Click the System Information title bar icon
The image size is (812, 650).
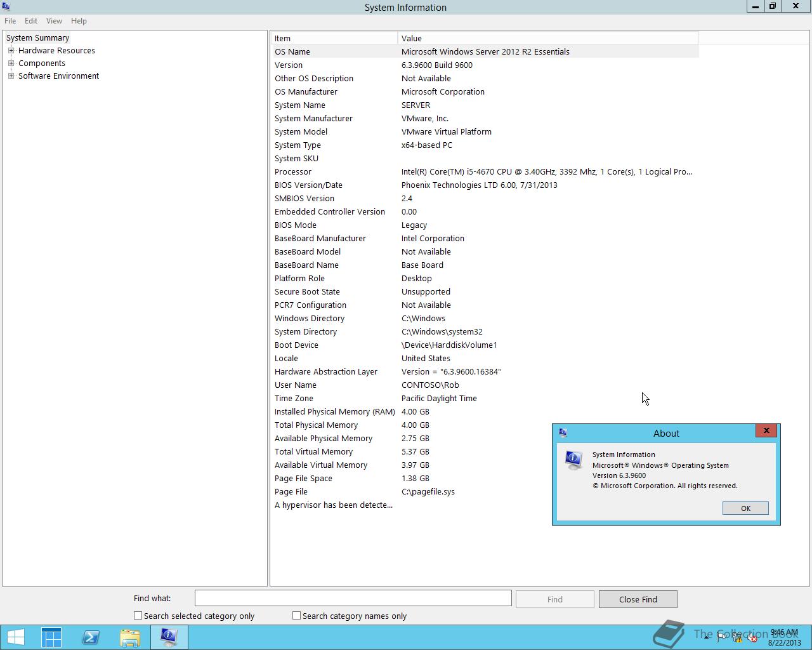[x=6, y=7]
